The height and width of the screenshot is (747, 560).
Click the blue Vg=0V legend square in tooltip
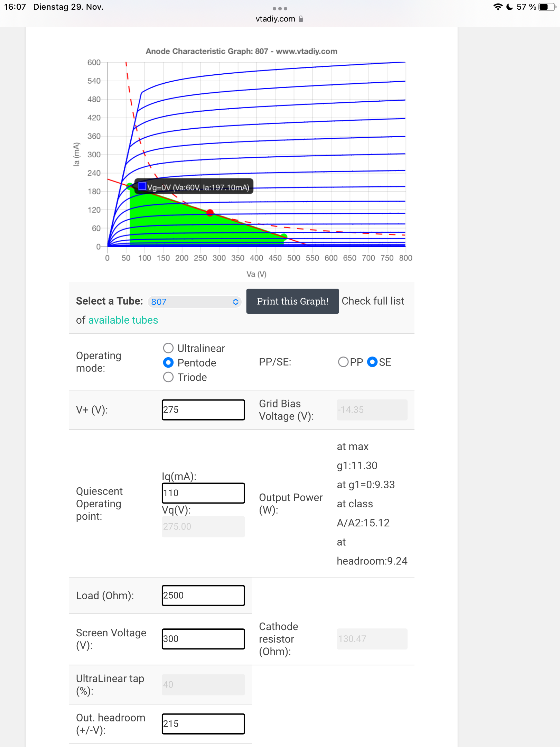[x=142, y=187]
